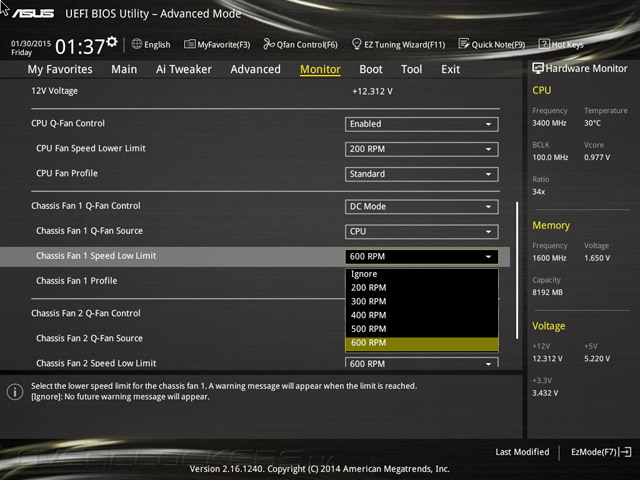
Task: Select the Monitor tab
Action: click(x=320, y=69)
